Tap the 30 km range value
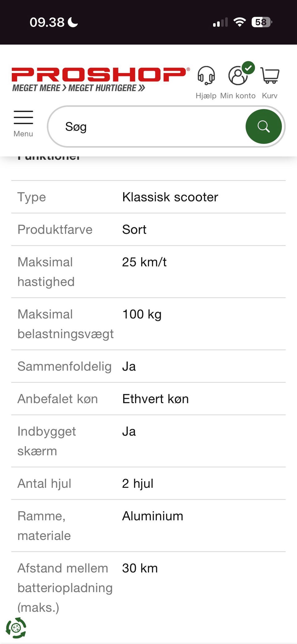Screen dimensions: 297x644 point(140,568)
